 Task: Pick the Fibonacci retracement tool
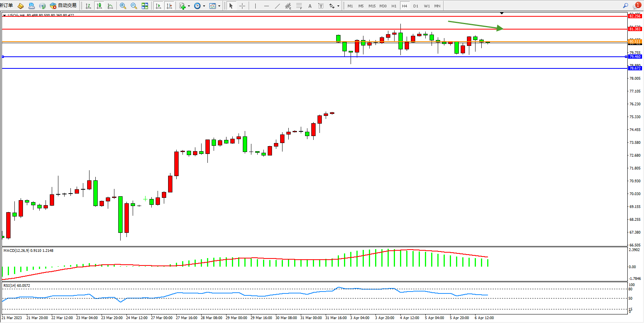[299, 6]
